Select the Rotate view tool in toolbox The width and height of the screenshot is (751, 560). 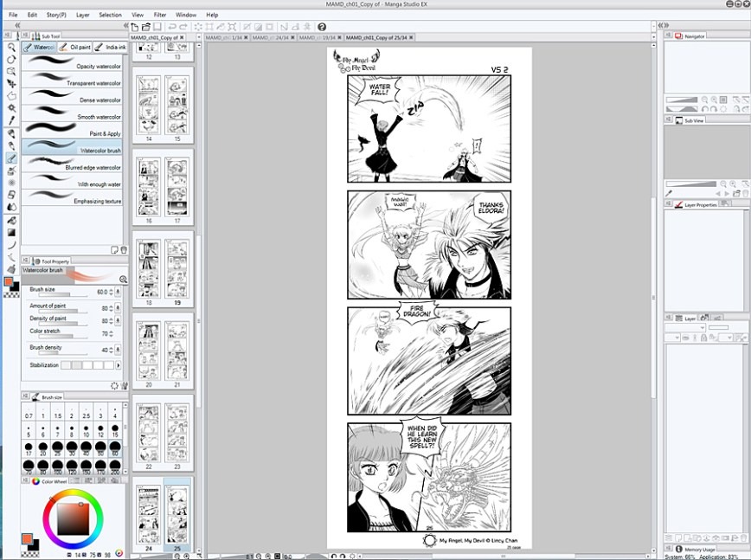coord(11,59)
